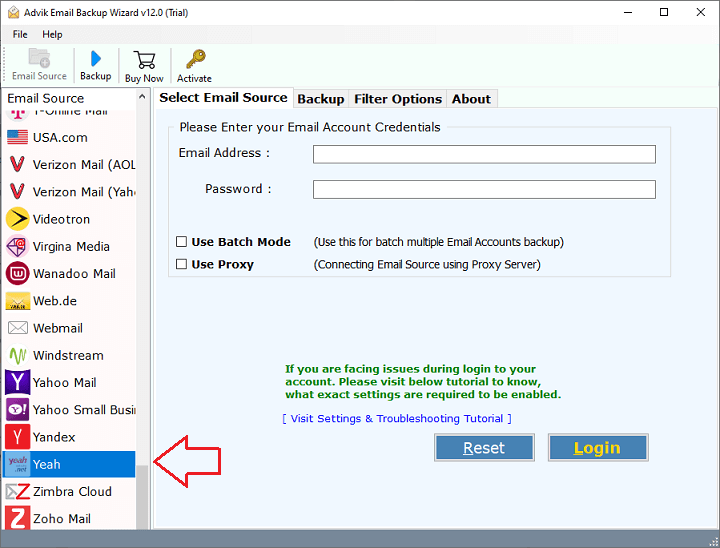The height and width of the screenshot is (548, 720).
Task: Open Visit Settings & Troubleshooting Tutorial link
Action: [397, 418]
